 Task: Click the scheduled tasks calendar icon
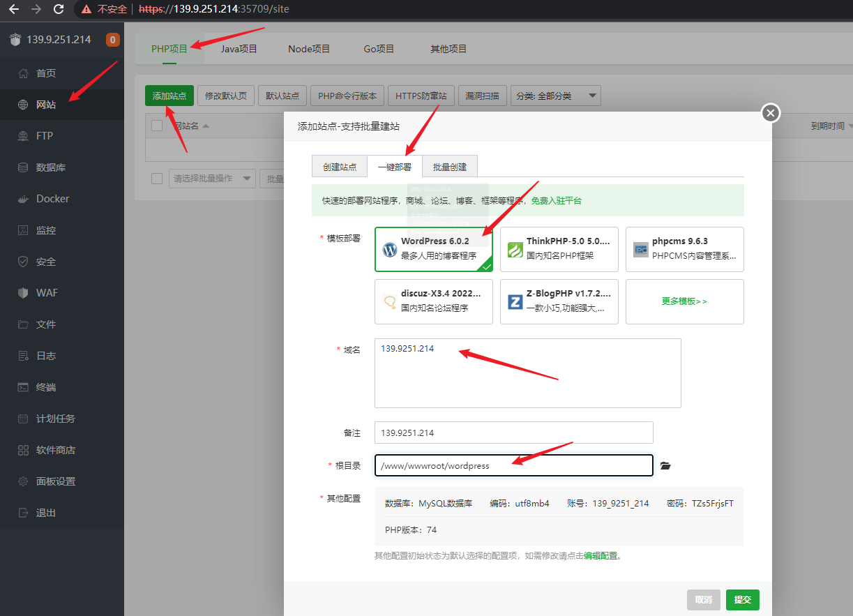23,419
